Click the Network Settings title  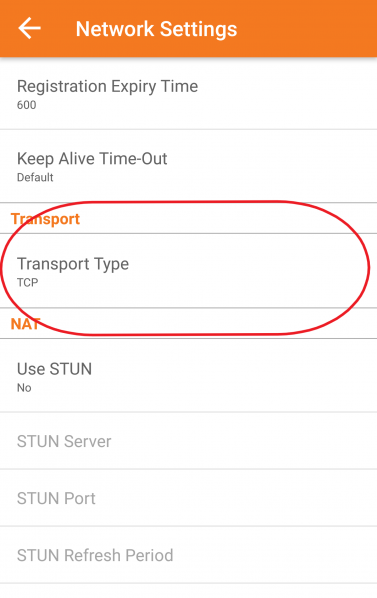pyautogui.click(x=156, y=29)
